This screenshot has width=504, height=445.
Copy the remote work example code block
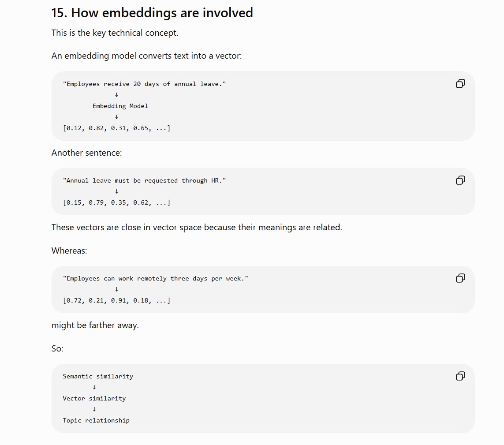pos(460,278)
